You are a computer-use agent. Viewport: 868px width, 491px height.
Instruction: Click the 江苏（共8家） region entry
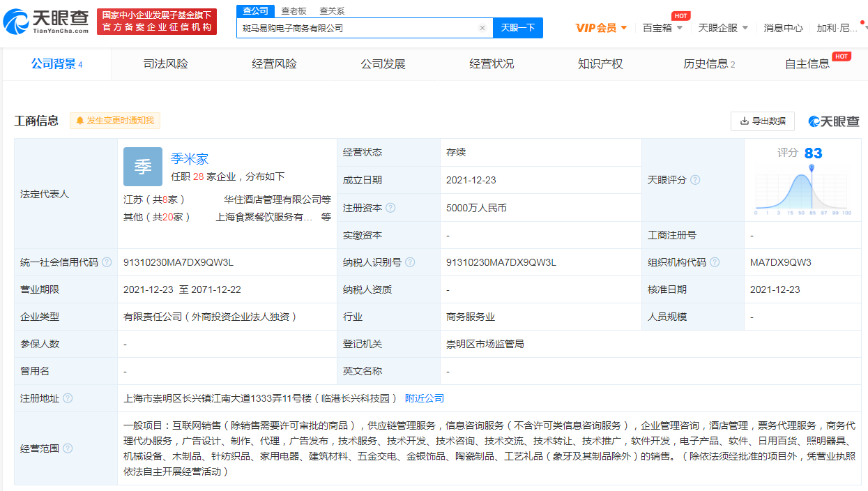154,199
